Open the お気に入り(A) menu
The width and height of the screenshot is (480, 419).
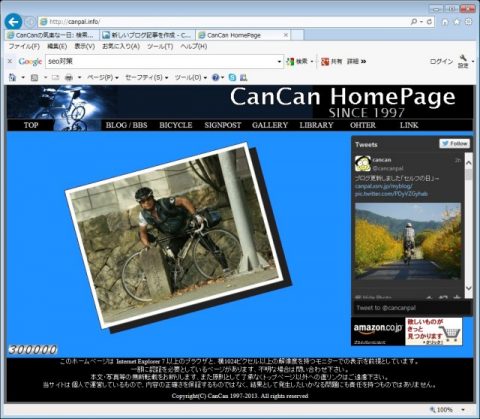121,46
